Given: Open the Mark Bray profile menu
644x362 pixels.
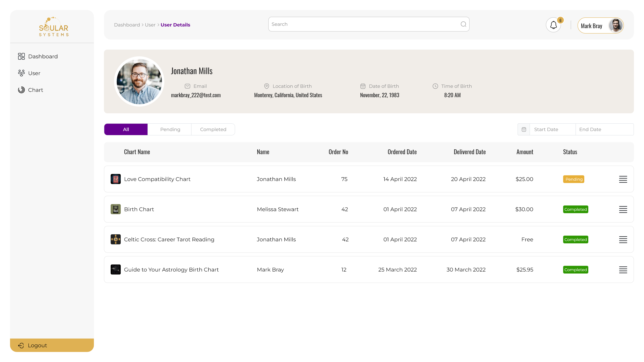Looking at the screenshot, I should point(600,26).
